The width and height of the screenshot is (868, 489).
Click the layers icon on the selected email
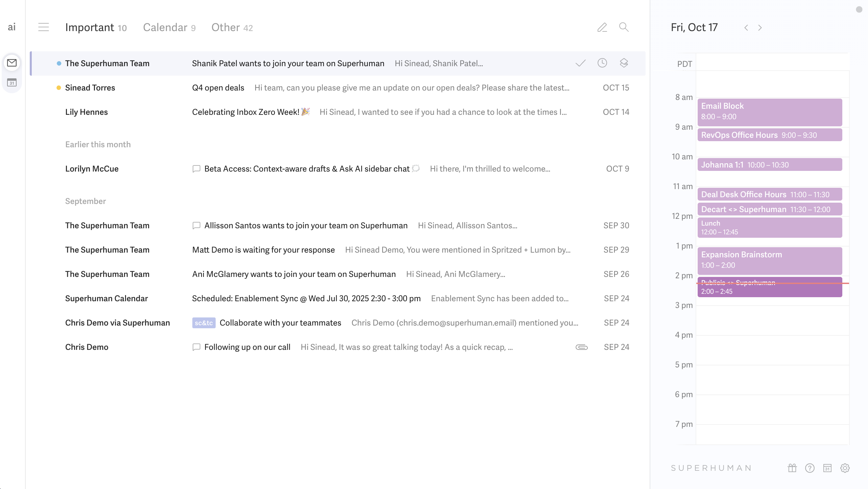coord(624,63)
